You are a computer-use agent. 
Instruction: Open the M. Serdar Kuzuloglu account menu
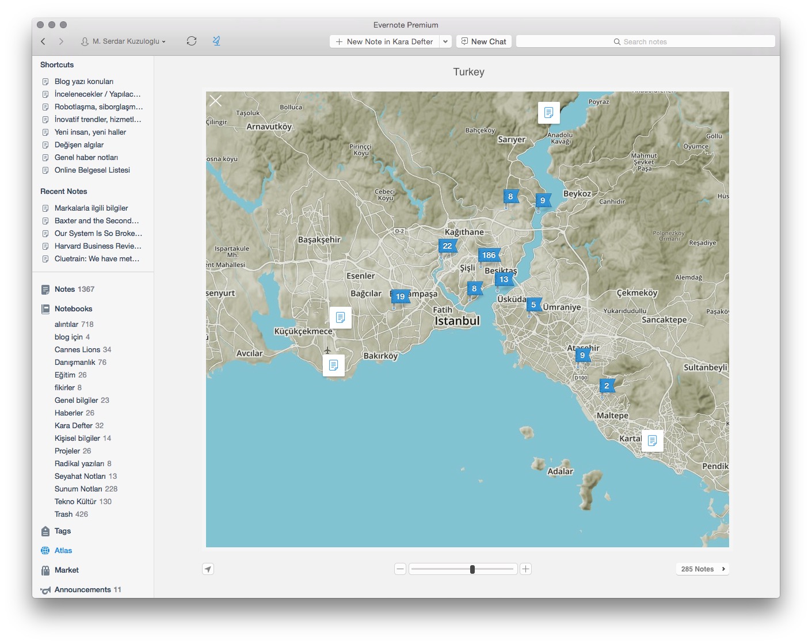123,41
